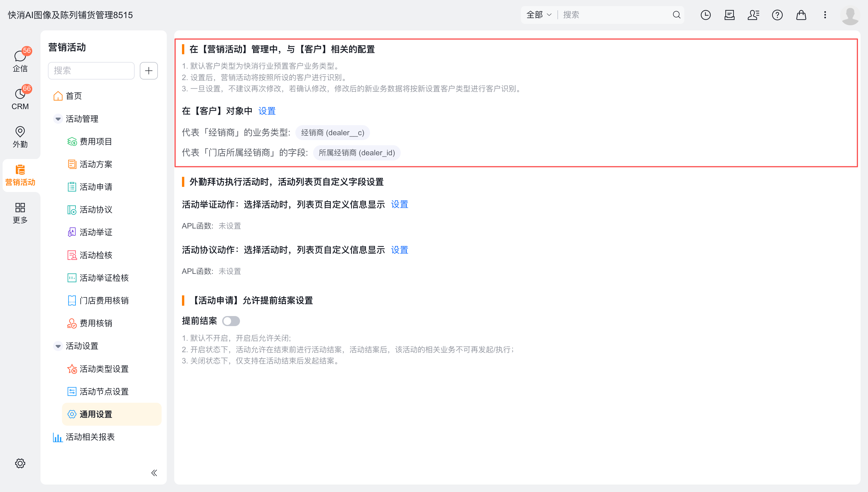Open the shopping bag icon in header
The image size is (868, 492).
pyautogui.click(x=801, y=15)
